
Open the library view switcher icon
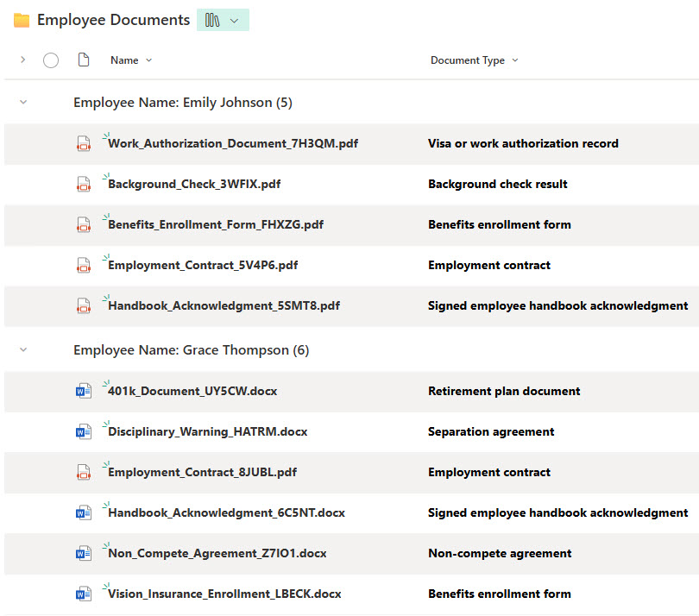click(212, 20)
